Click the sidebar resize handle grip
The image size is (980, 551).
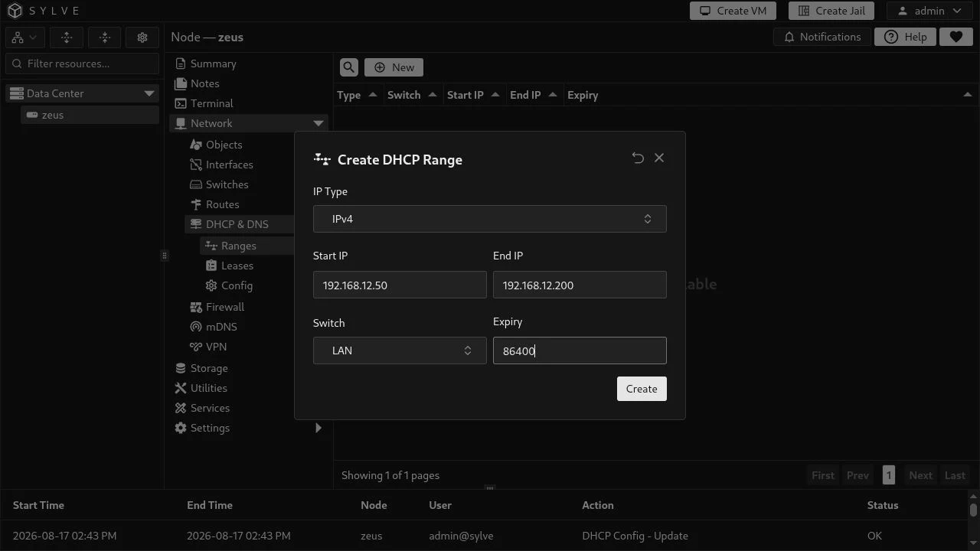(164, 256)
